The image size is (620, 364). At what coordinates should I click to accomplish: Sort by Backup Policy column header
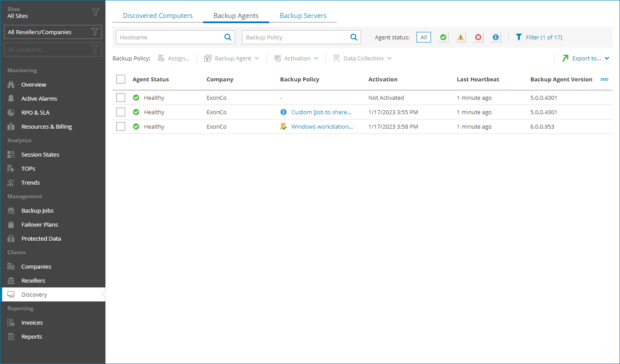pos(299,79)
